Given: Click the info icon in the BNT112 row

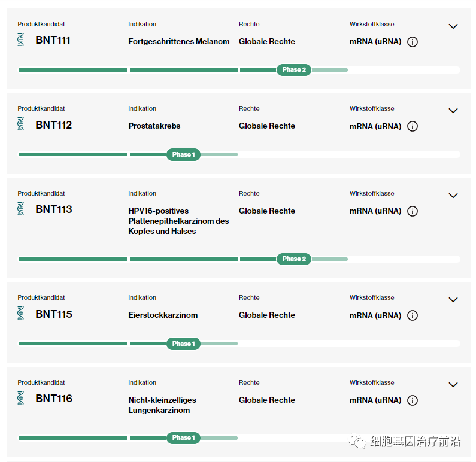Looking at the screenshot, I should (412, 126).
